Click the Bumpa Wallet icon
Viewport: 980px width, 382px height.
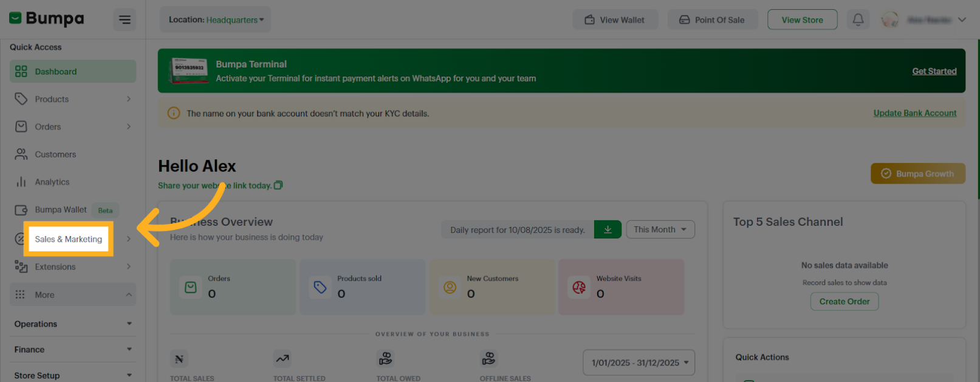[21, 210]
